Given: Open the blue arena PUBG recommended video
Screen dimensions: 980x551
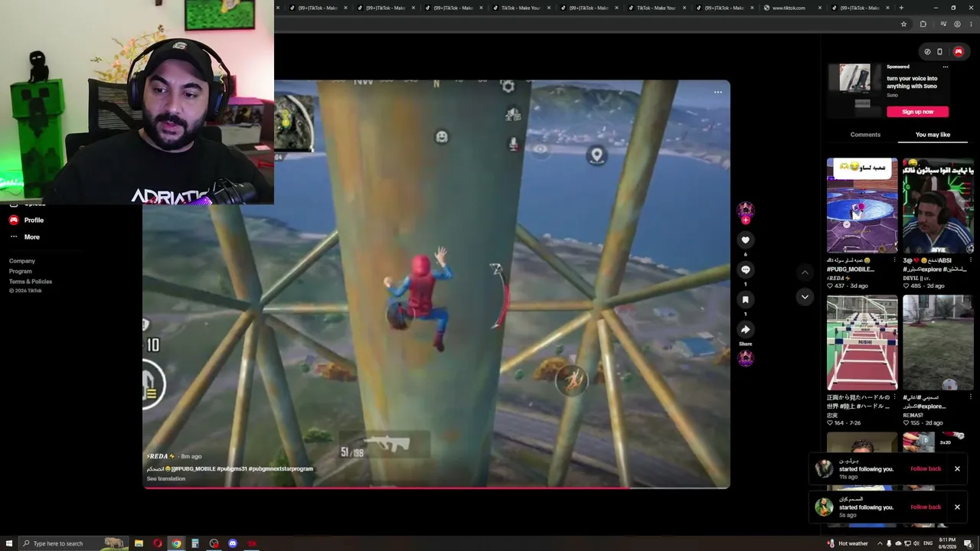Looking at the screenshot, I should pyautogui.click(x=862, y=205).
